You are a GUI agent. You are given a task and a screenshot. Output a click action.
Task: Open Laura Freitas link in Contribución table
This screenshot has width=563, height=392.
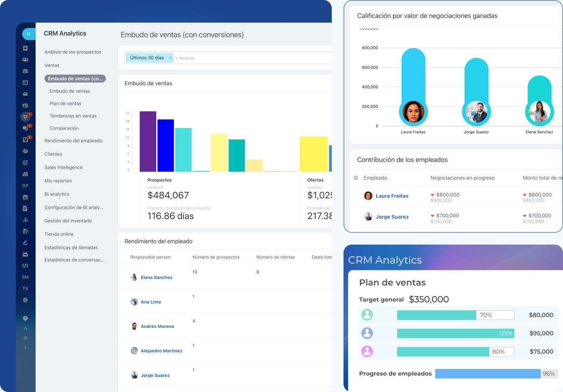[392, 196]
